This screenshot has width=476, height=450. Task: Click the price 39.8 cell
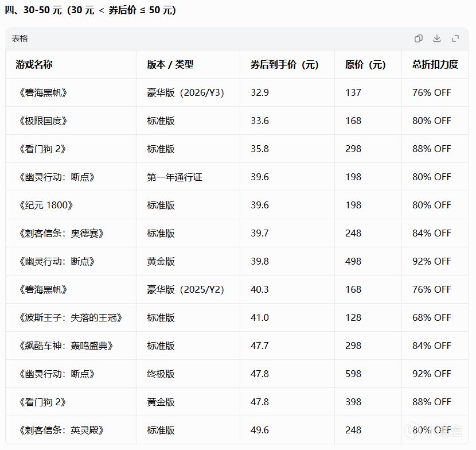pos(260,261)
